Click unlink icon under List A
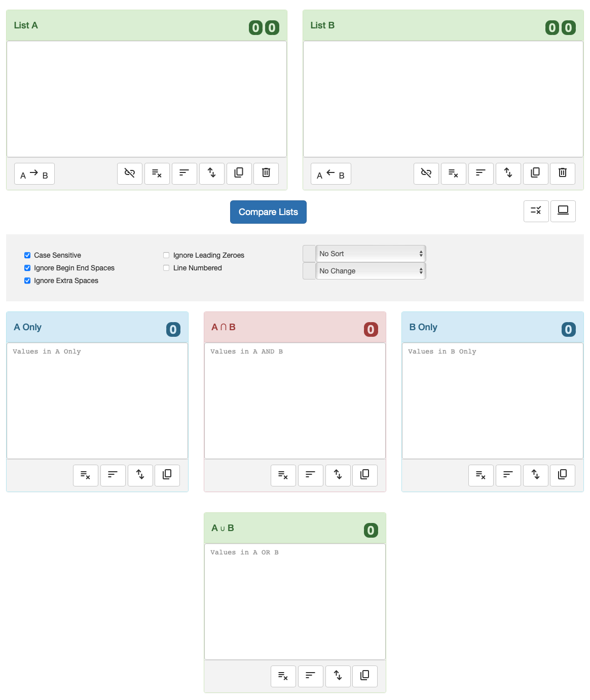The height and width of the screenshot is (700, 590). point(130,173)
